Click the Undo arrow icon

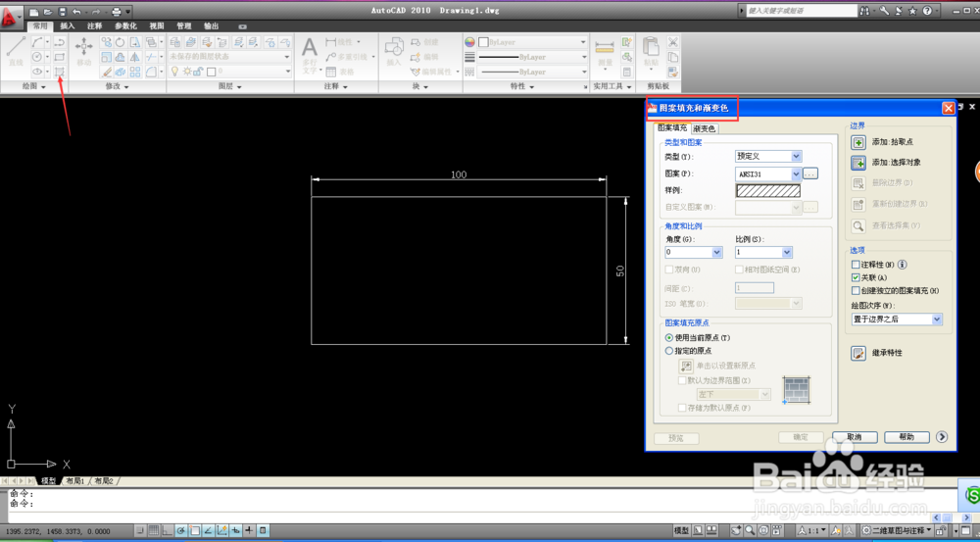tap(76, 11)
